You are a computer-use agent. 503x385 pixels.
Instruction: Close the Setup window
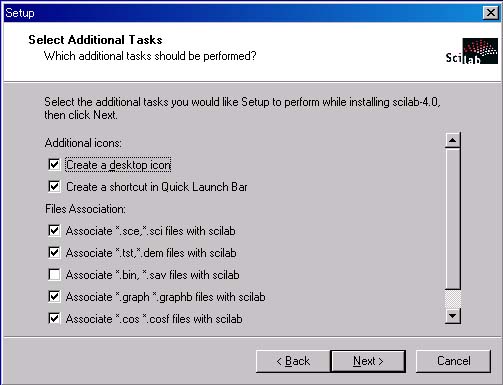(491, 13)
